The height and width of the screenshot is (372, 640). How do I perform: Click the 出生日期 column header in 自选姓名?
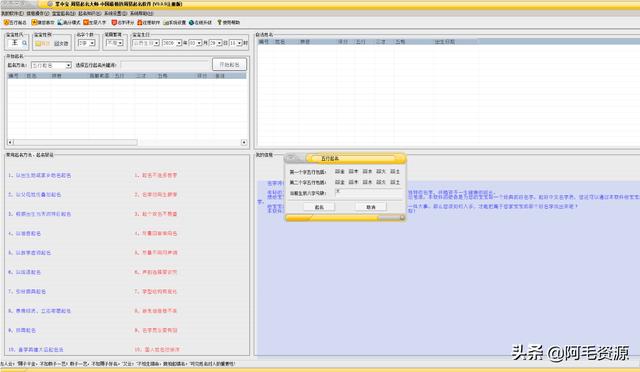pos(444,42)
